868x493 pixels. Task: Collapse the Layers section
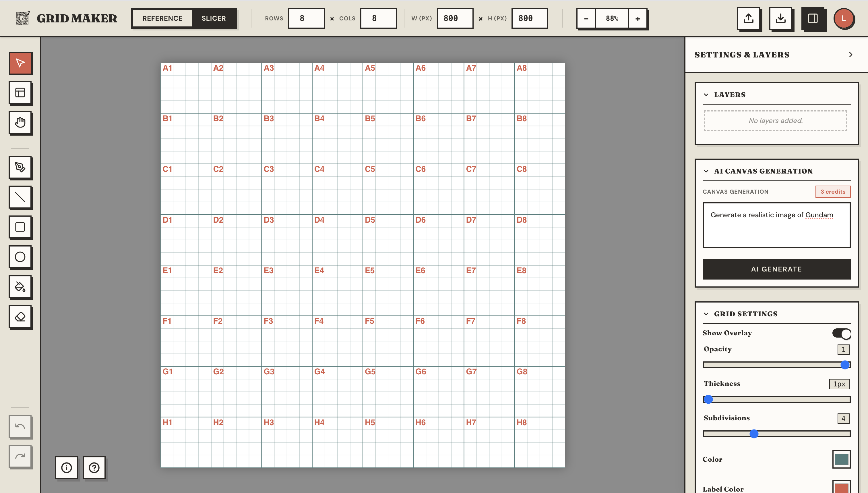tap(706, 95)
